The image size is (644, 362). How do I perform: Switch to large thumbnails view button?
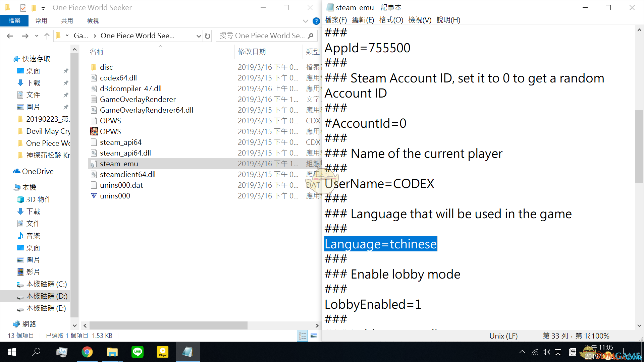(314, 336)
